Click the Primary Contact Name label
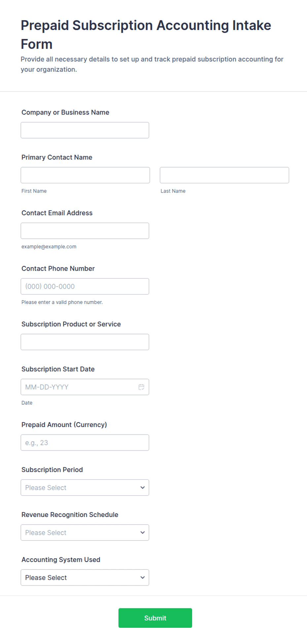 pos(57,157)
